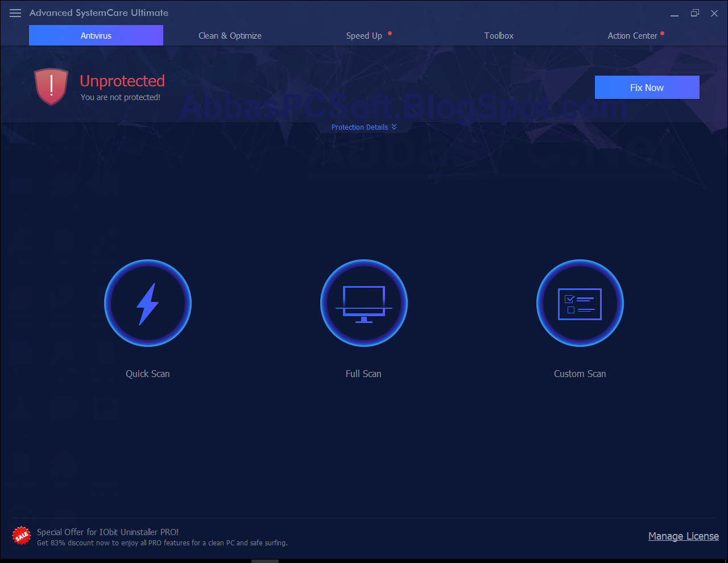Click the red Unprotected shield icon
Viewport: 728px width, 563px height.
point(51,86)
